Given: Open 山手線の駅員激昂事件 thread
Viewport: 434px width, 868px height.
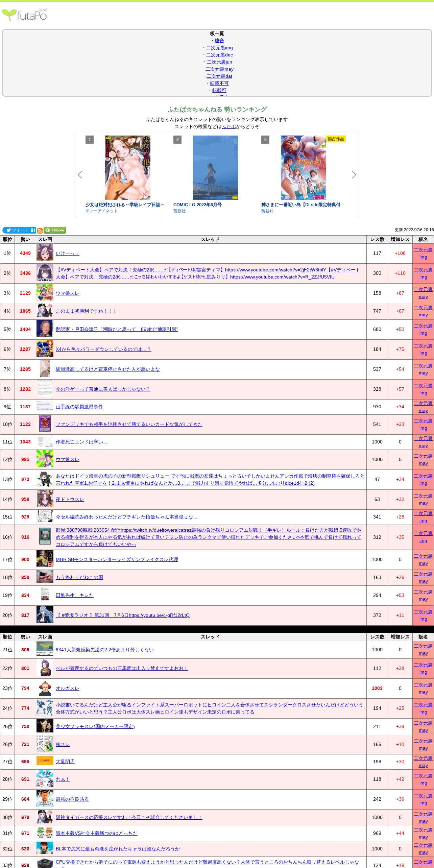Looking at the screenshot, I should click(79, 407).
